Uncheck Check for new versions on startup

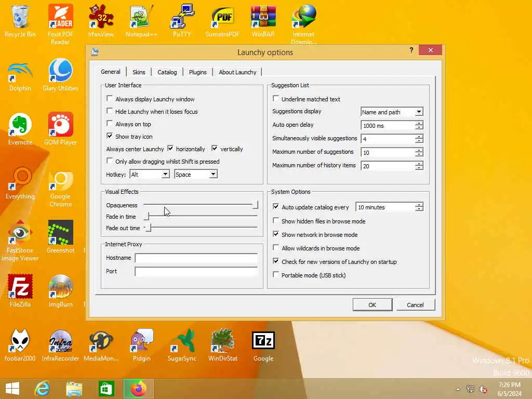click(x=275, y=261)
